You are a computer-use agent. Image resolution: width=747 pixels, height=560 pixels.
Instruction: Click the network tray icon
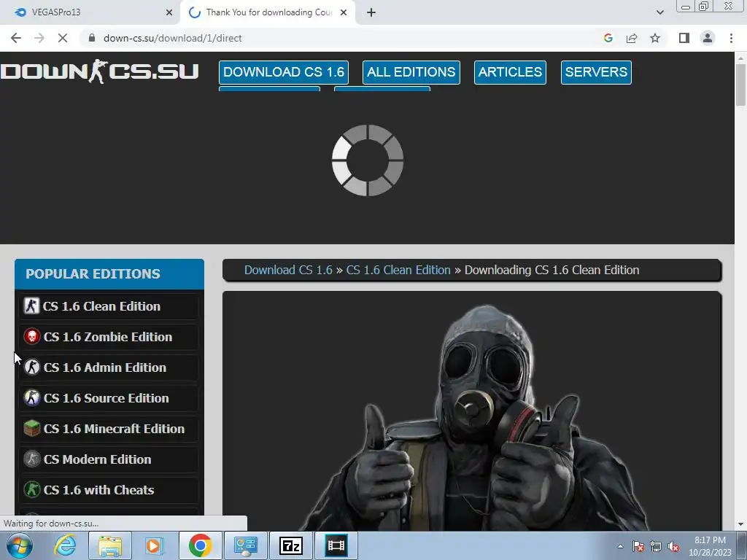(656, 547)
